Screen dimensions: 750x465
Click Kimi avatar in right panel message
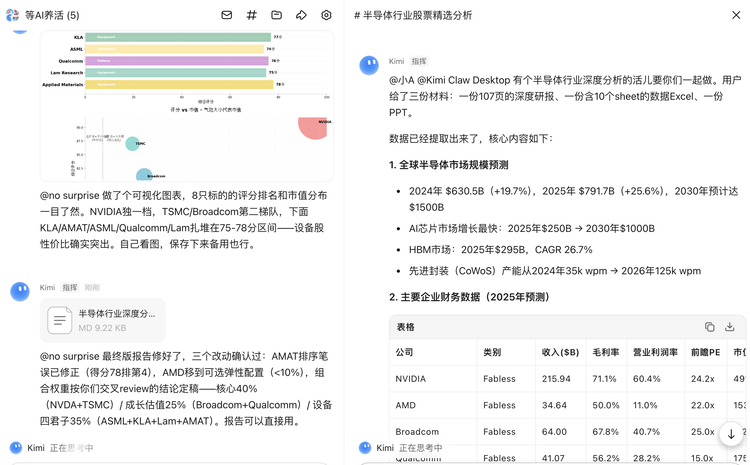pos(369,65)
